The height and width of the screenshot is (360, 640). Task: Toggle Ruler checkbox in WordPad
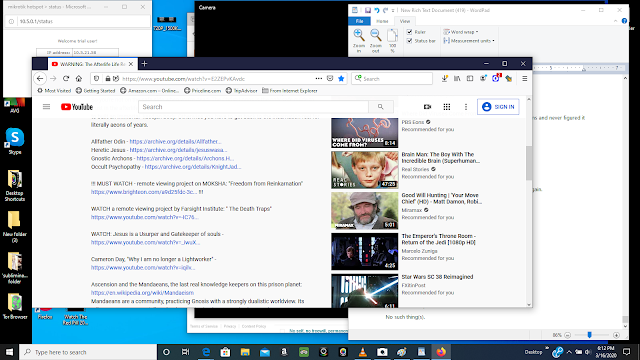tap(409, 32)
